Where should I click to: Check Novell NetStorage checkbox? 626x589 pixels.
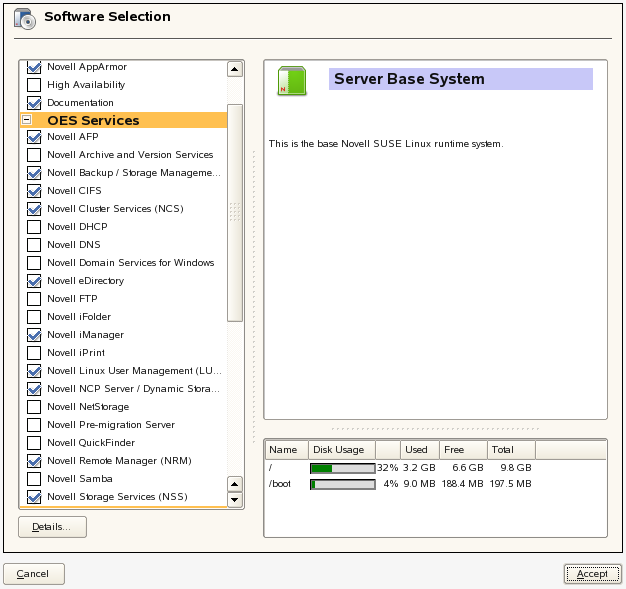coord(34,407)
